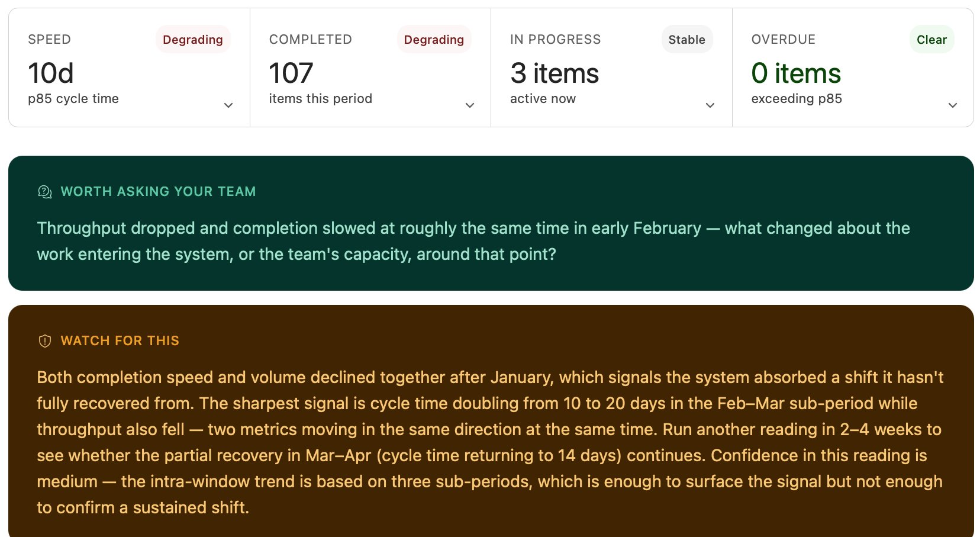The height and width of the screenshot is (537, 980).
Task: Click the green Clear badge on OVERDUE
Action: pyautogui.click(x=931, y=40)
